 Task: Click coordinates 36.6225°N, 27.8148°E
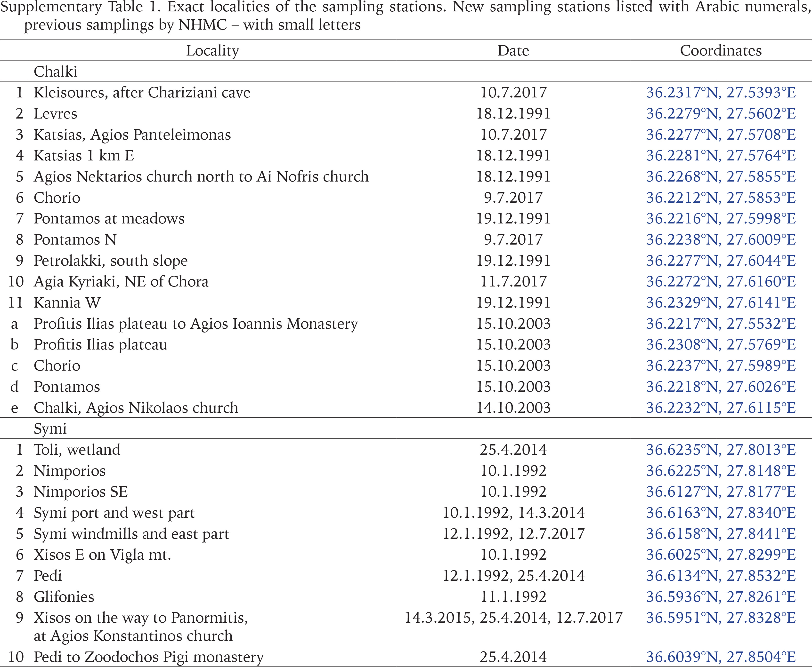721,471
